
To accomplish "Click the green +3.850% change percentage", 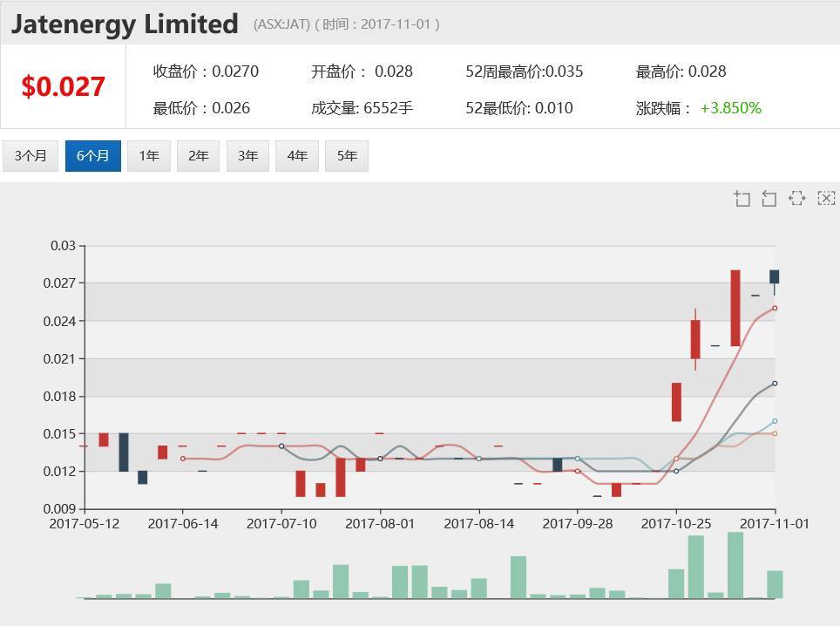I will tap(731, 108).
